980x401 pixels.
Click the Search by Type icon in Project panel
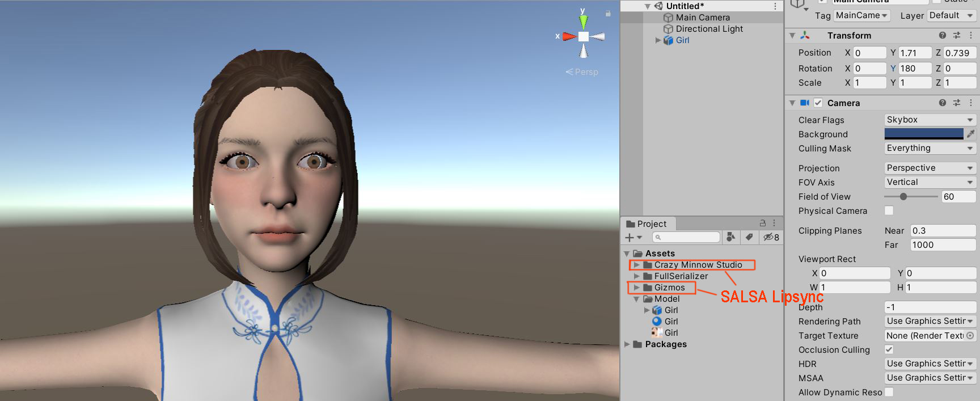[730, 237]
